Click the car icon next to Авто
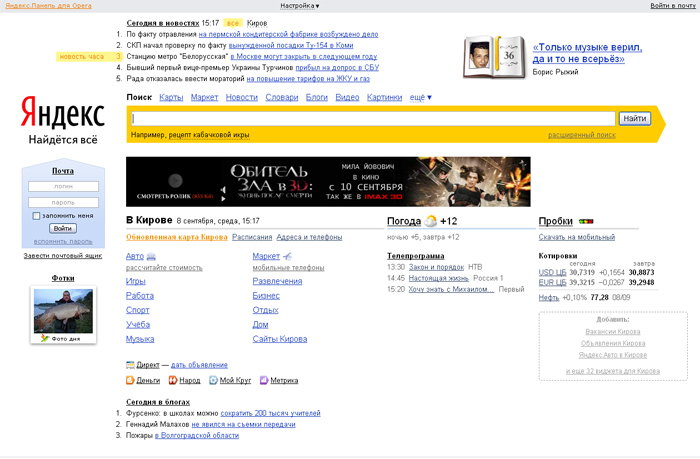700x459 pixels. tap(151, 256)
